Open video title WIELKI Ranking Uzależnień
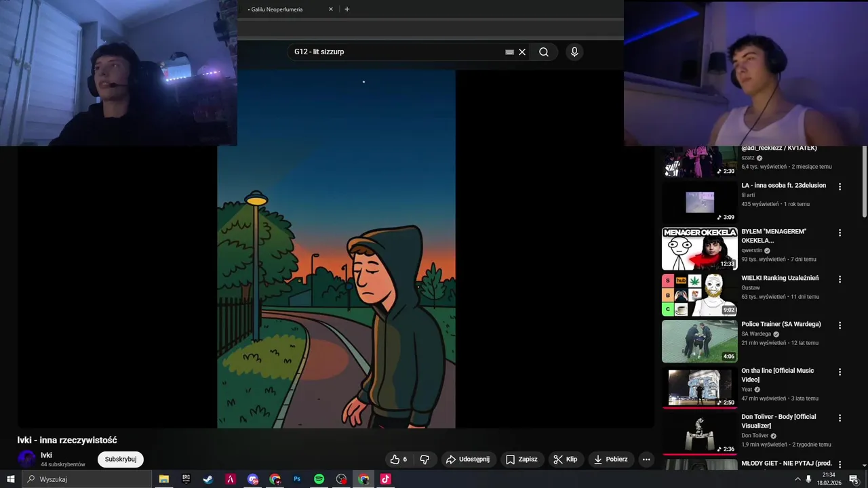The height and width of the screenshot is (488, 868). (780, 278)
